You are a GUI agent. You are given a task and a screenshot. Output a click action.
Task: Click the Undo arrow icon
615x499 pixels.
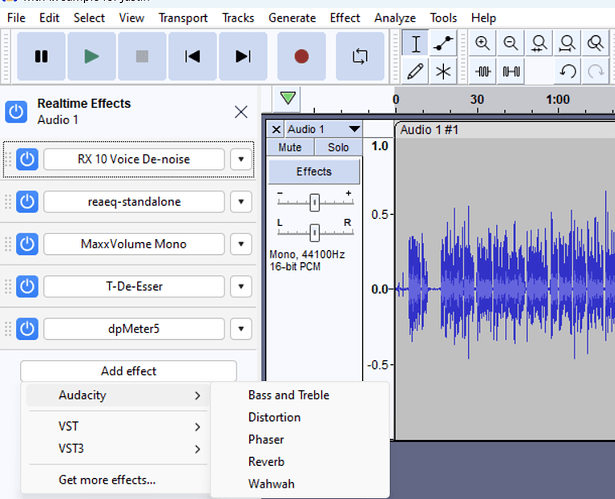coord(568,71)
